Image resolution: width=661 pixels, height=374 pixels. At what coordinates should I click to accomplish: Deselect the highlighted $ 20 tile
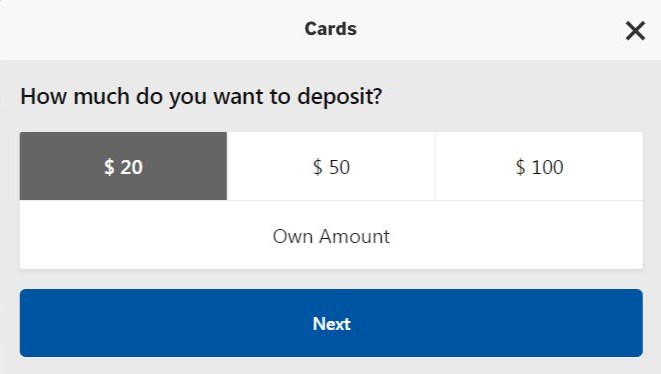click(123, 166)
